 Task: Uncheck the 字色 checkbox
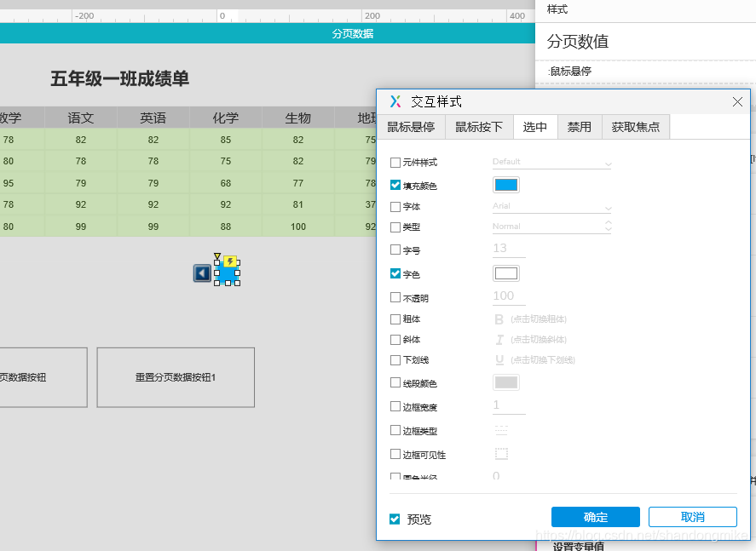(395, 273)
